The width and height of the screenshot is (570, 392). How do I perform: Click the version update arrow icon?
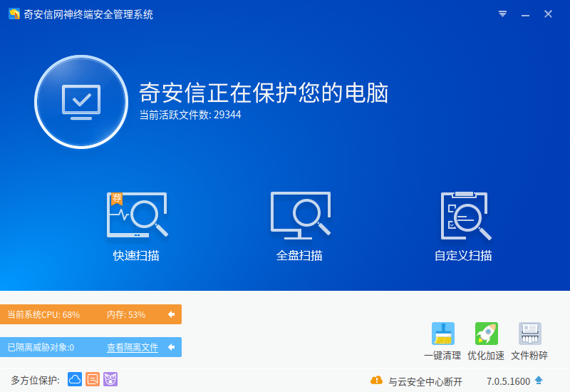click(539, 381)
